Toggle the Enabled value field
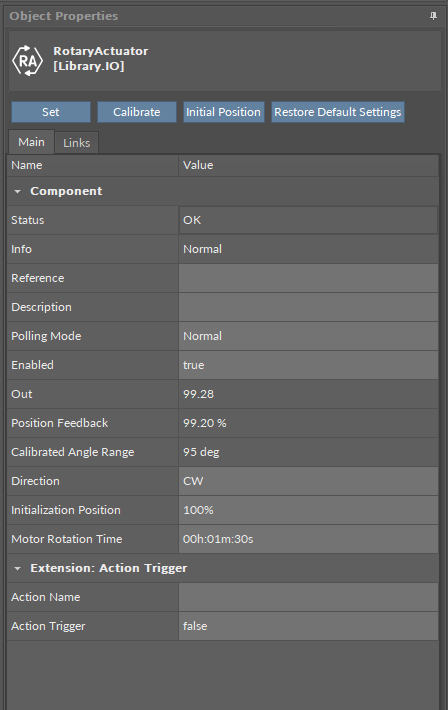This screenshot has height=710, width=448. point(308,365)
